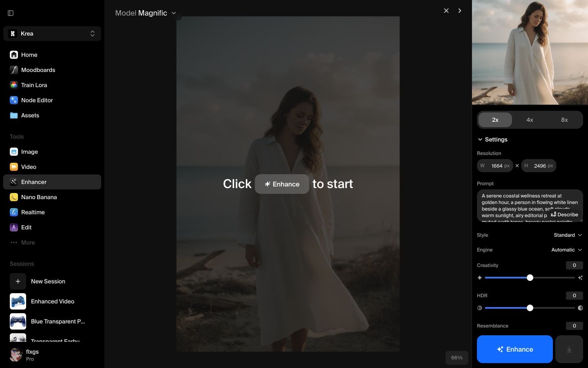Click the New Session label
The width and height of the screenshot is (588, 368).
pyautogui.click(x=48, y=281)
